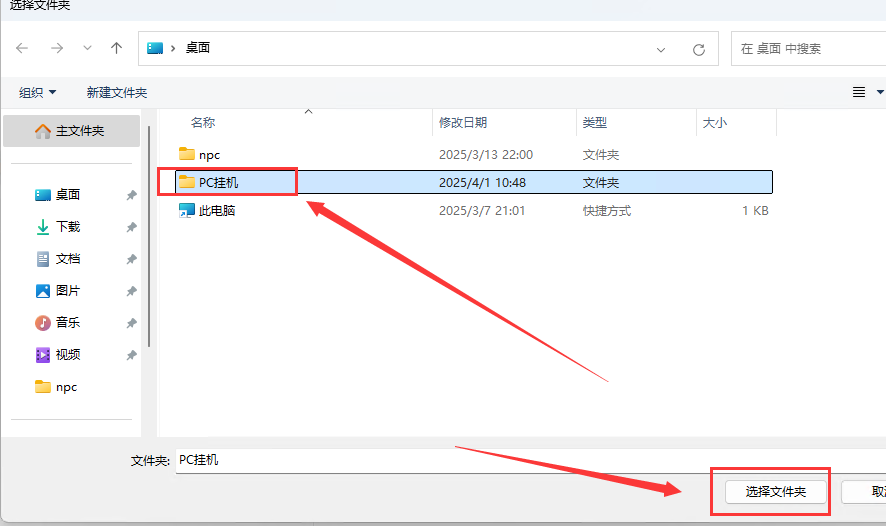886x526 pixels.
Task: Unpin Documents (文档) from quick access
Action: click(131, 259)
